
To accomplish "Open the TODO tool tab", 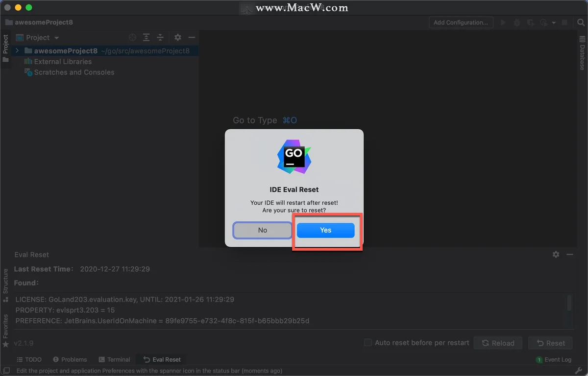I will coord(29,359).
